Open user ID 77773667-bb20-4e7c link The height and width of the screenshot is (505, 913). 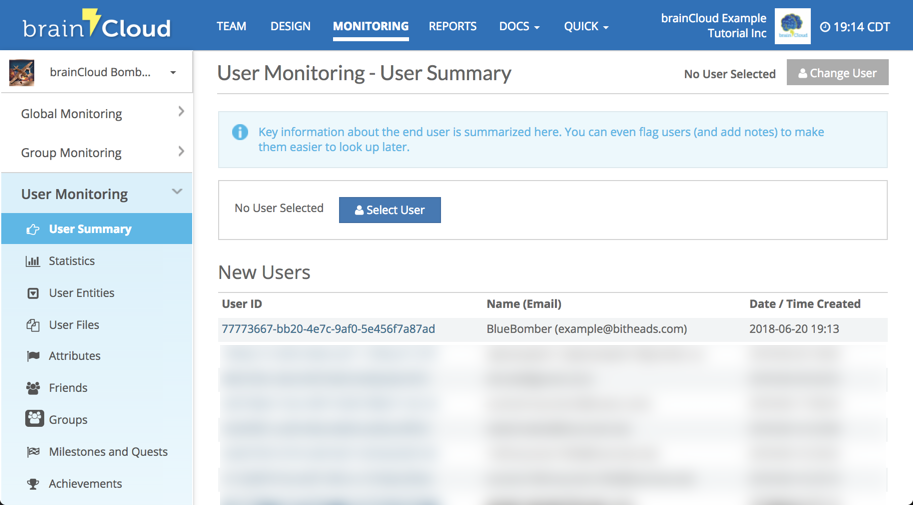[328, 329]
